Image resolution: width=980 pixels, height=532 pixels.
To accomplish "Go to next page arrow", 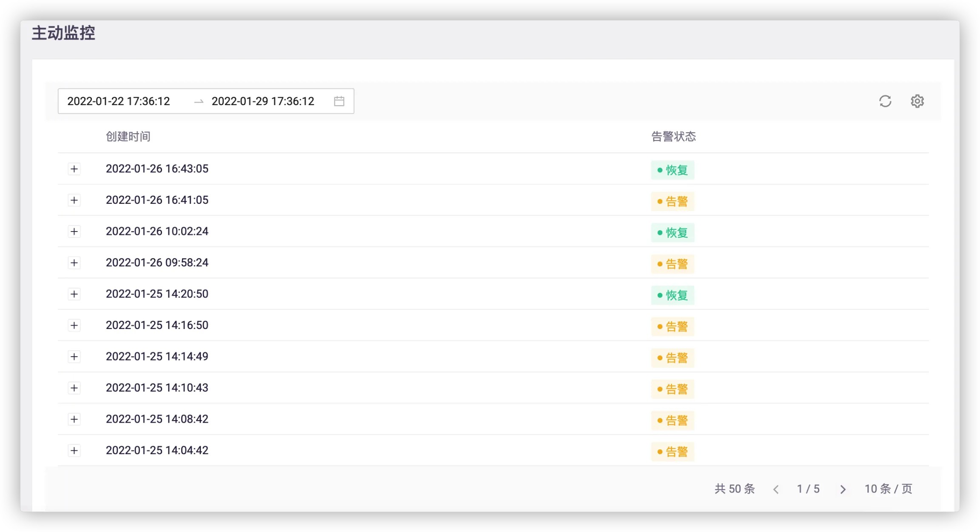I will coord(843,489).
